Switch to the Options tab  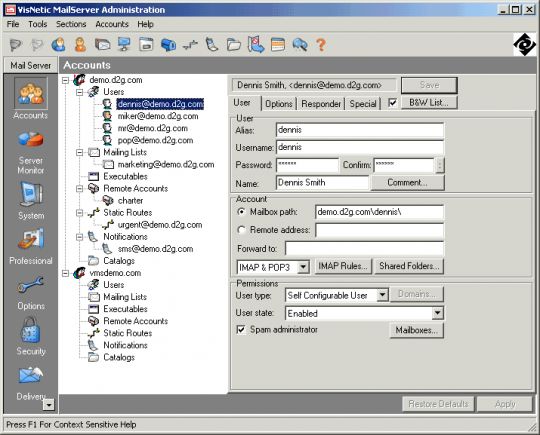[279, 104]
